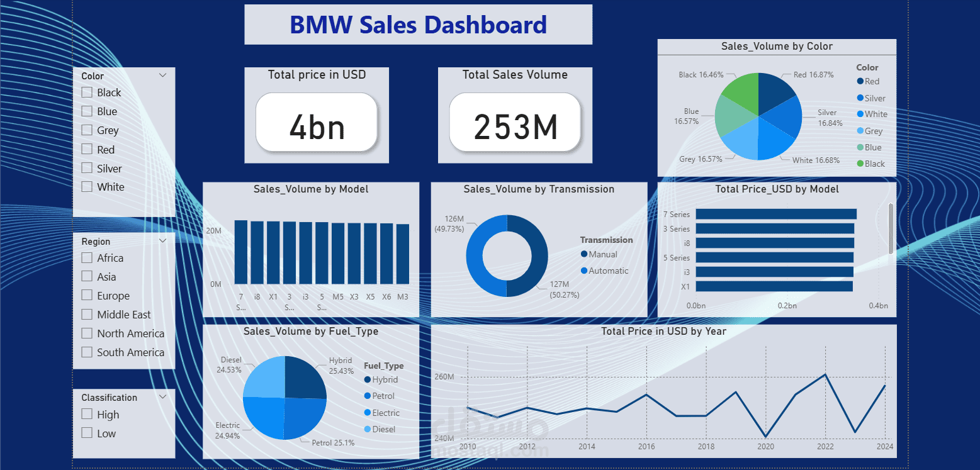The width and height of the screenshot is (980, 470).
Task: Click the scrollbar of Total Price by Model chart
Action: pyautogui.click(x=891, y=228)
